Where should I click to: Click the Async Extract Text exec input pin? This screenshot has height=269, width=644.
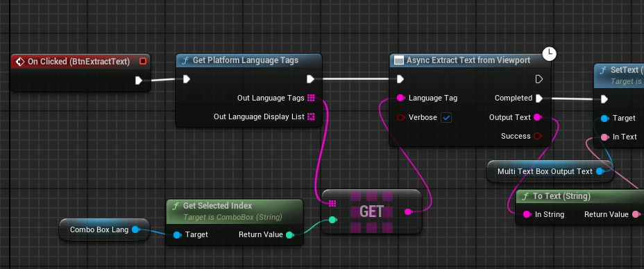coord(400,79)
